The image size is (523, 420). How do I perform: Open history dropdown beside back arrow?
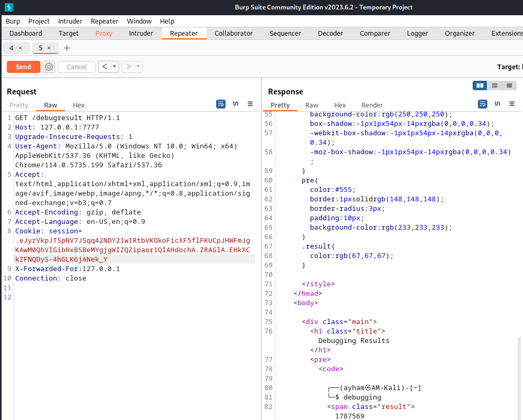114,67
